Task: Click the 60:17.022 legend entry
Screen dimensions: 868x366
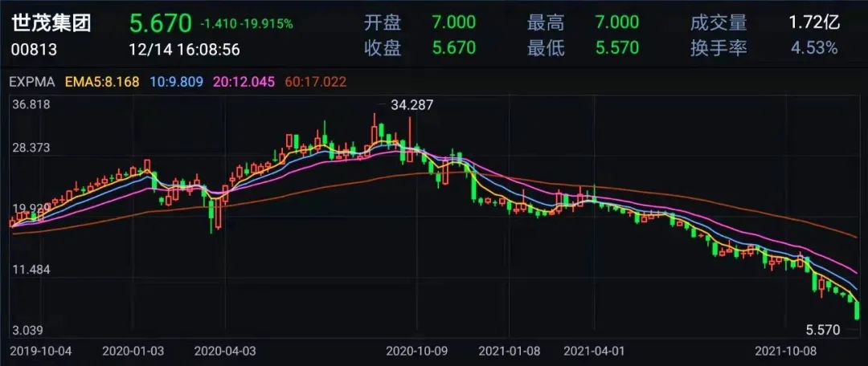Action: 316,83
